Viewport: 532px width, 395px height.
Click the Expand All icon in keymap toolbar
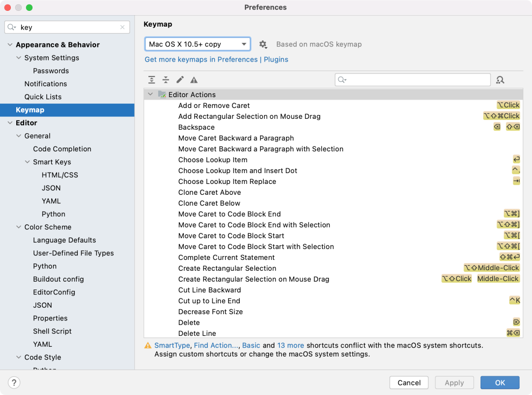[152, 80]
